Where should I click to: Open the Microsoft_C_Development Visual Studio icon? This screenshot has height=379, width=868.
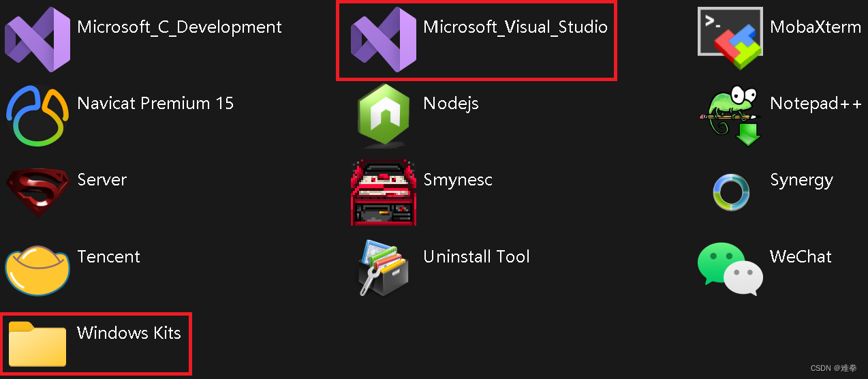click(x=37, y=39)
